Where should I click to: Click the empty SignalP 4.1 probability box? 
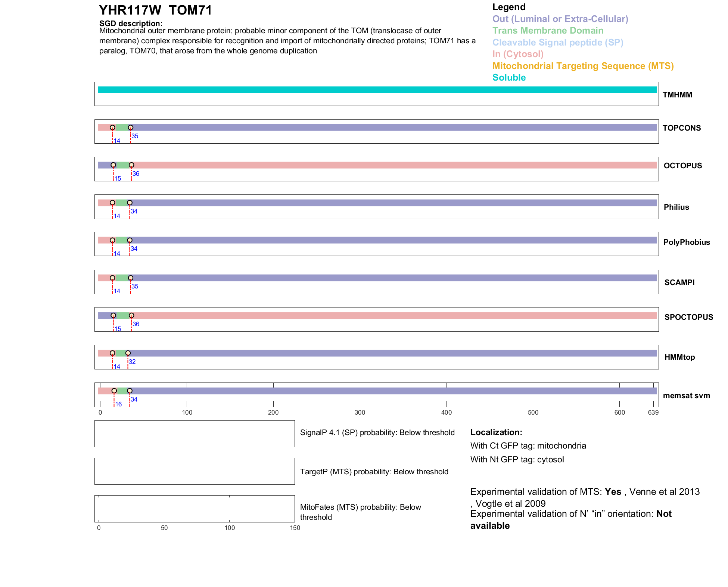pyautogui.click(x=195, y=434)
